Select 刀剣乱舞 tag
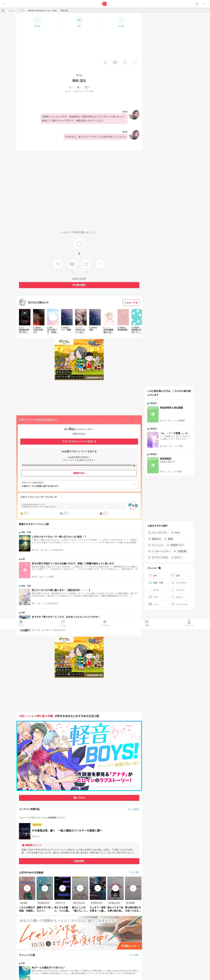Viewport: 210px width, 980px height. click(x=180, y=551)
